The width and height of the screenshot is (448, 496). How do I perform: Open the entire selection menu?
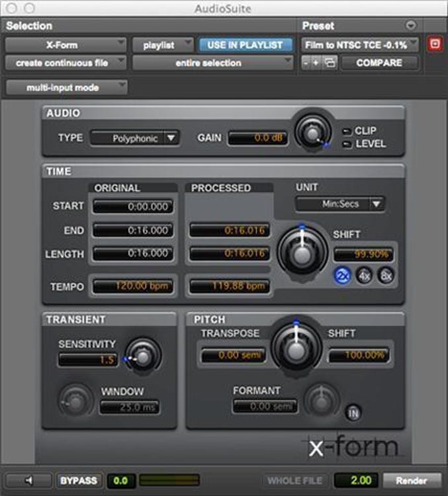point(212,63)
